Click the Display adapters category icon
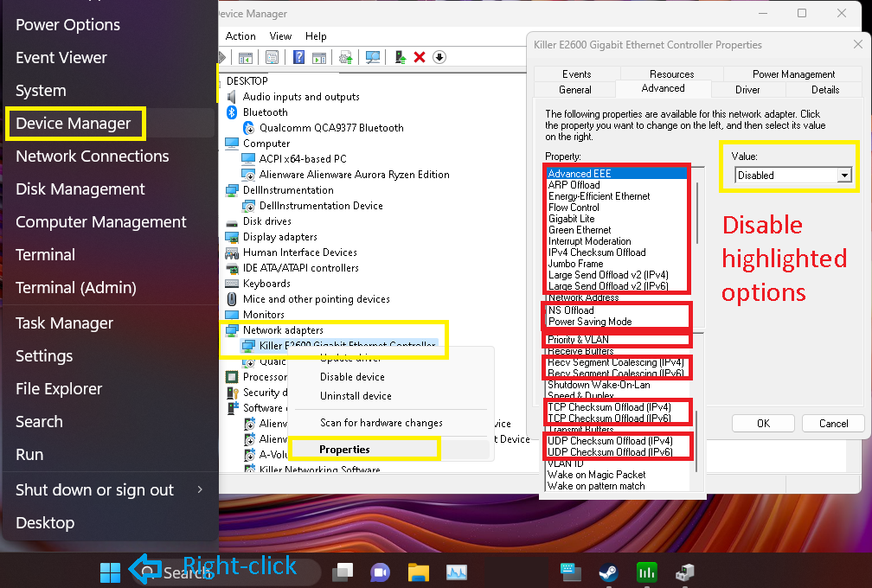Screen dimensions: 872x588 (232, 237)
